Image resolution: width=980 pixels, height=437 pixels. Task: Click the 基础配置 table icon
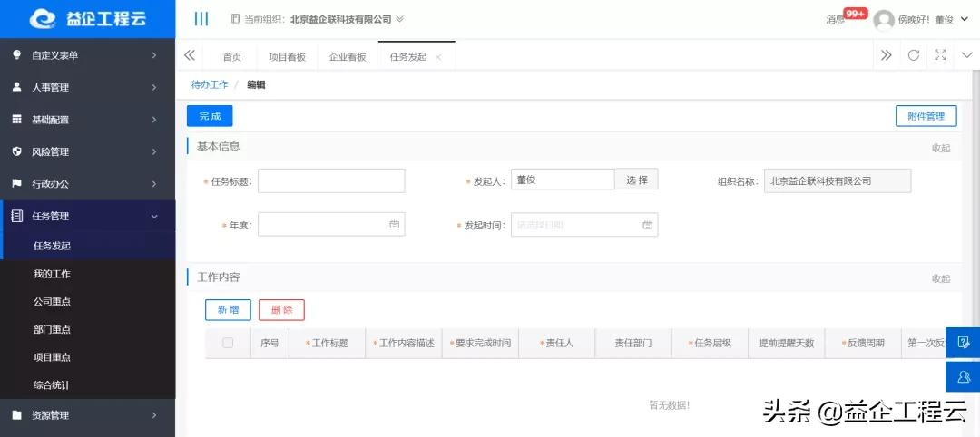pyautogui.click(x=17, y=120)
